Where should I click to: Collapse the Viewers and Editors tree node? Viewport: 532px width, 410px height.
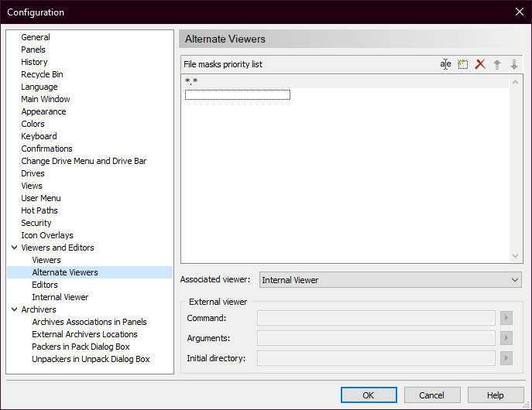click(x=14, y=248)
